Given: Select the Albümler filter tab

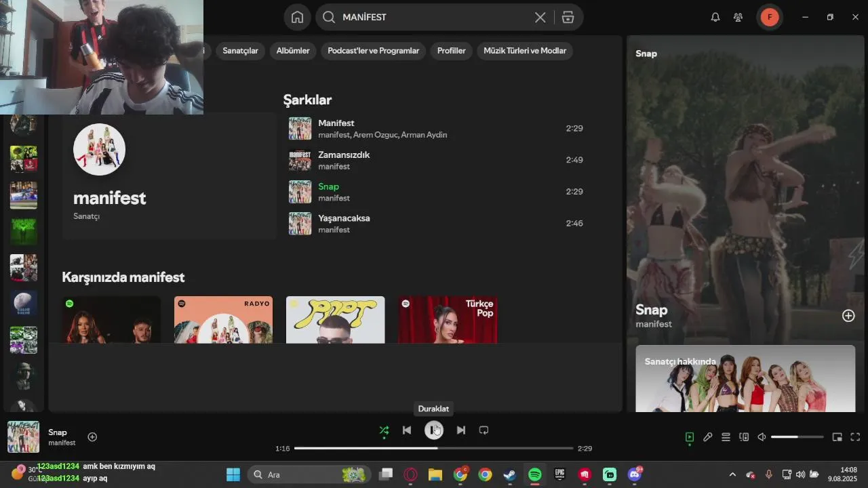Looking at the screenshot, I should [x=293, y=51].
